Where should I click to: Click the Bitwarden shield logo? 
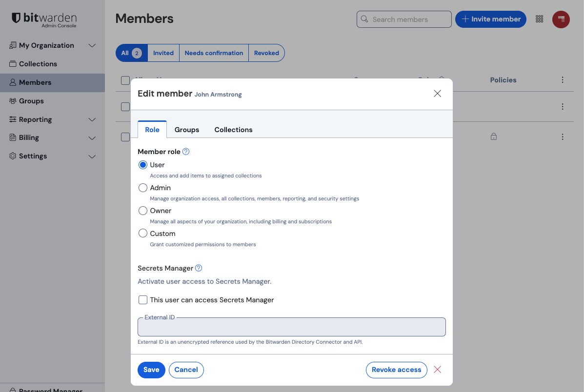coord(16,18)
